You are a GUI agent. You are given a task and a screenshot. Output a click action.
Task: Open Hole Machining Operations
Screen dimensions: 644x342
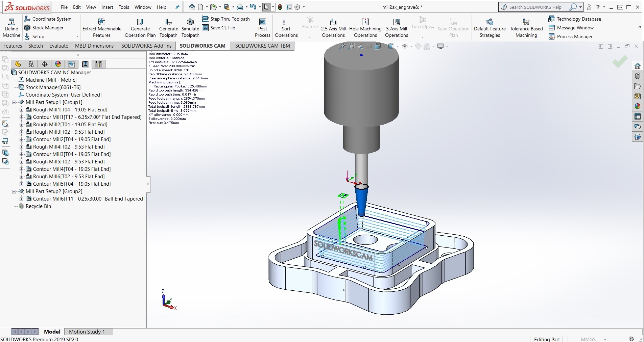coord(365,28)
